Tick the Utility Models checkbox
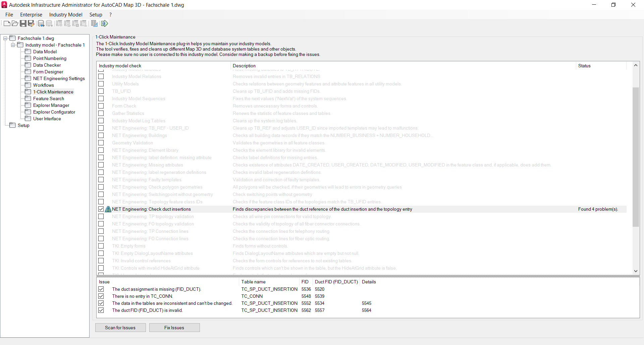The image size is (644, 345). (x=101, y=84)
